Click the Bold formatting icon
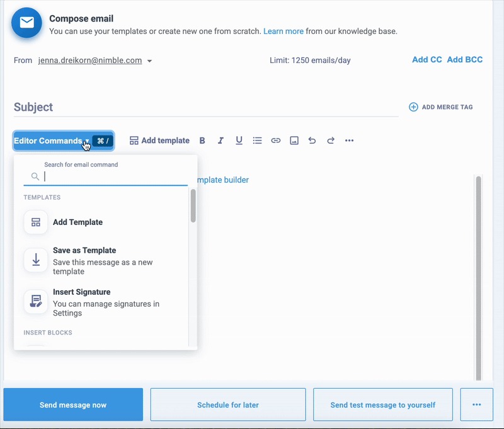Image resolution: width=504 pixels, height=429 pixels. coord(202,140)
